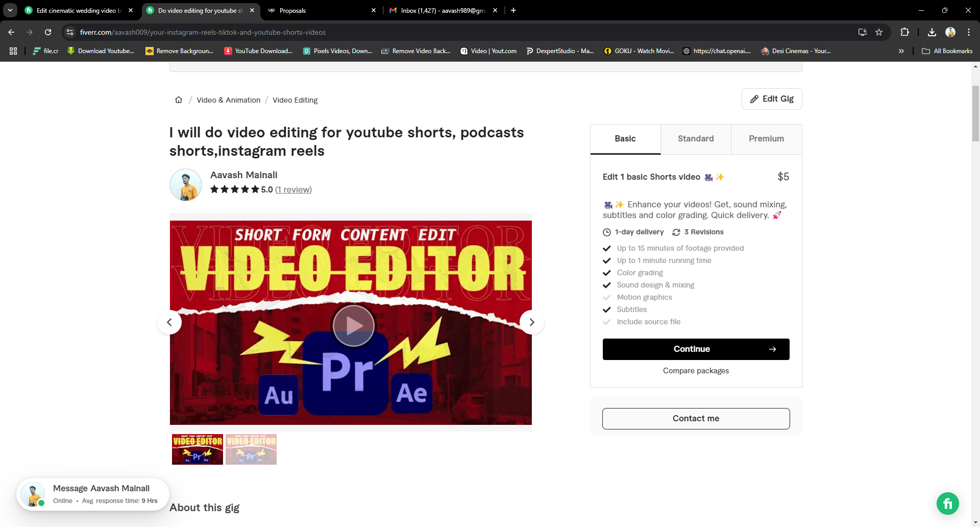
Task: Close the 'Do video editing for youtube' tab
Action: [252, 10]
